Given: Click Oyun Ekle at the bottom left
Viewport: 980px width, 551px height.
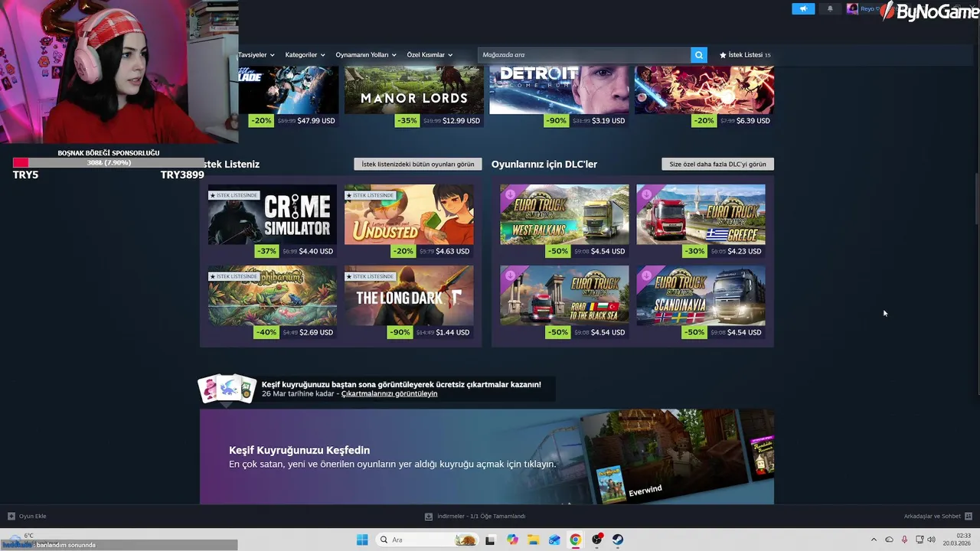Looking at the screenshot, I should point(27,516).
